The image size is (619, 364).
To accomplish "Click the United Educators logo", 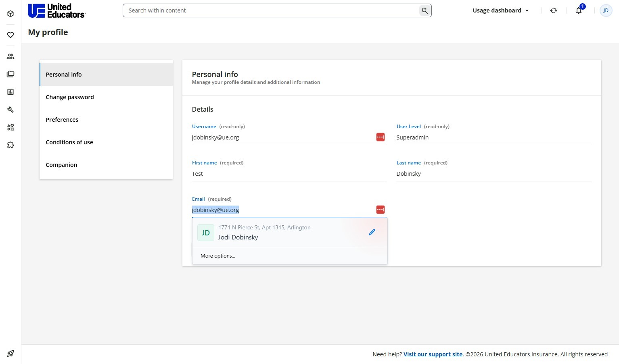I will coord(56,10).
